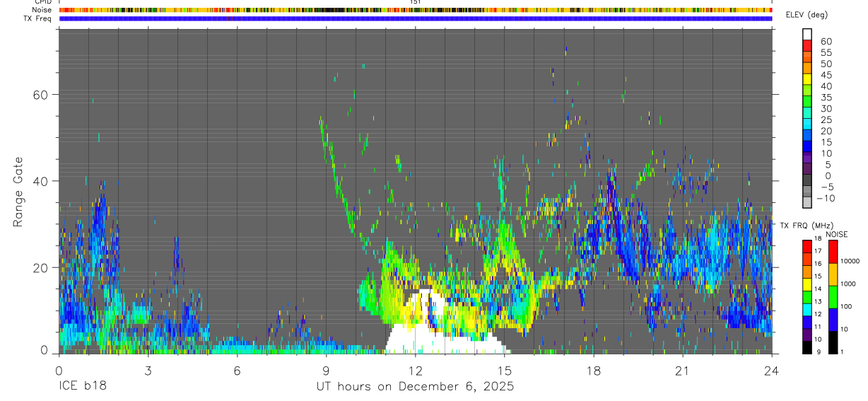Select the yellow elevation swatch between 40 and 45
Viewport: 868px width, 401px height.
pos(807,80)
